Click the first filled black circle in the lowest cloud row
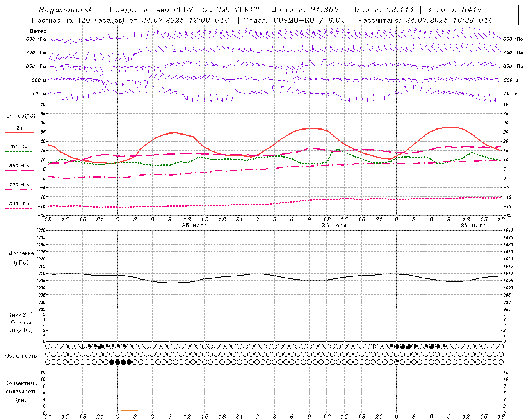 [112, 362]
